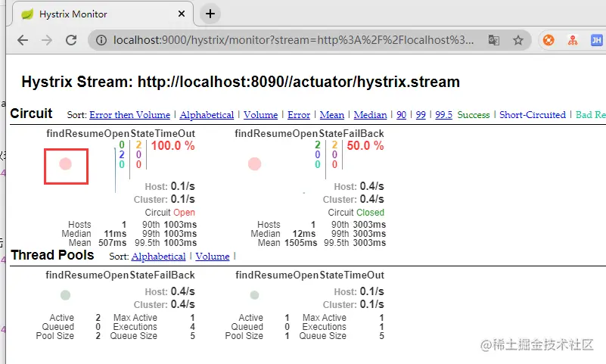606x364 pixels.
Task: Click the pink circle of findResumeOpenStateTimeOut circuit
Action: 65,164
